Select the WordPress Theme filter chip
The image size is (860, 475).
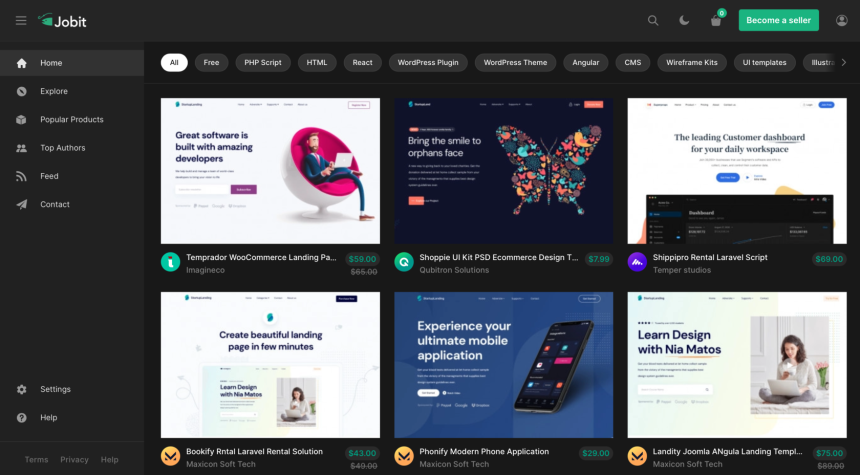click(515, 63)
